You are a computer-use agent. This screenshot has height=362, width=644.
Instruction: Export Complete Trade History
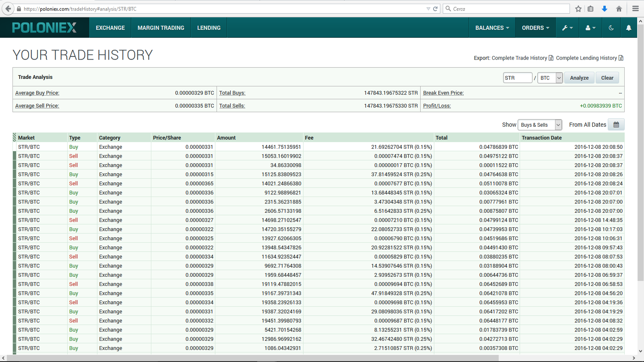pos(522,58)
